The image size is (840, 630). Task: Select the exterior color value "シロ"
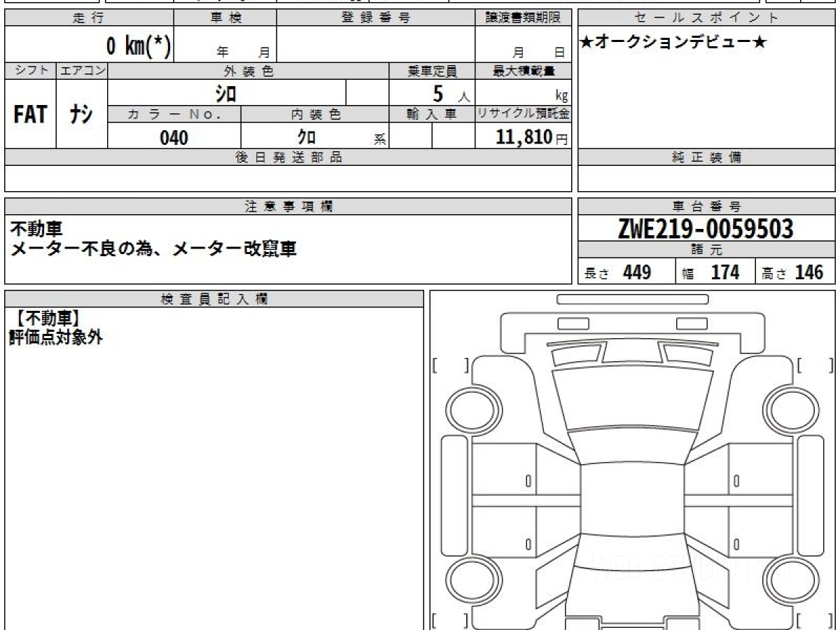[x=225, y=93]
